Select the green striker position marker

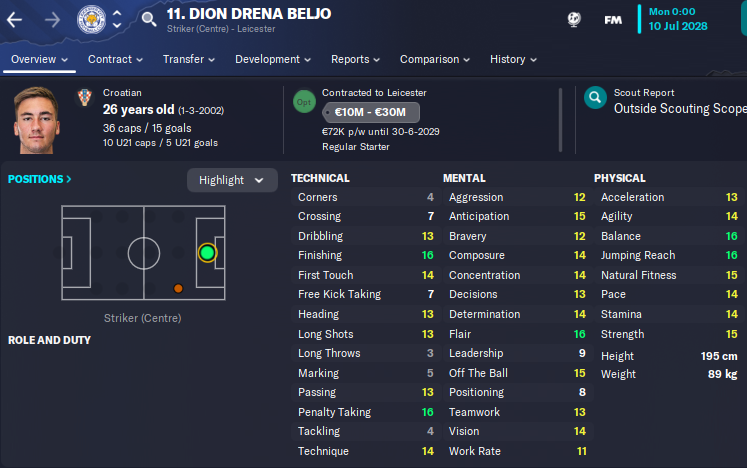pyautogui.click(x=207, y=253)
